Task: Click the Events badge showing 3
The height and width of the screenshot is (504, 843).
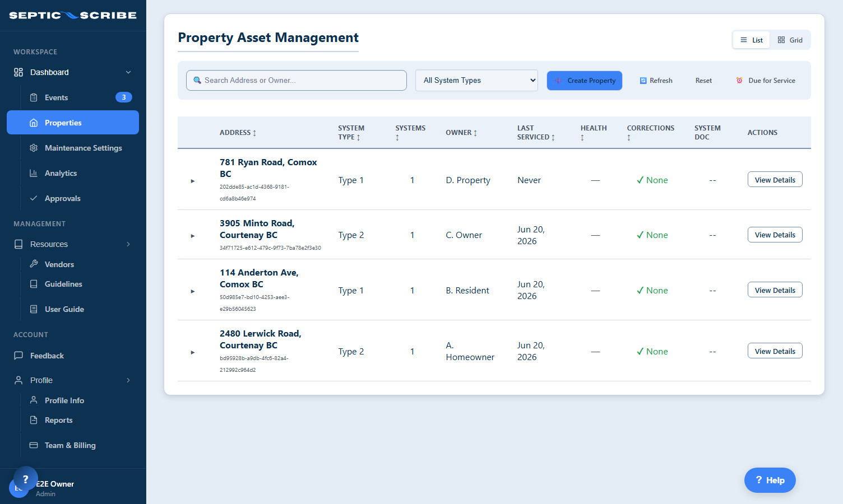Action: [124, 97]
